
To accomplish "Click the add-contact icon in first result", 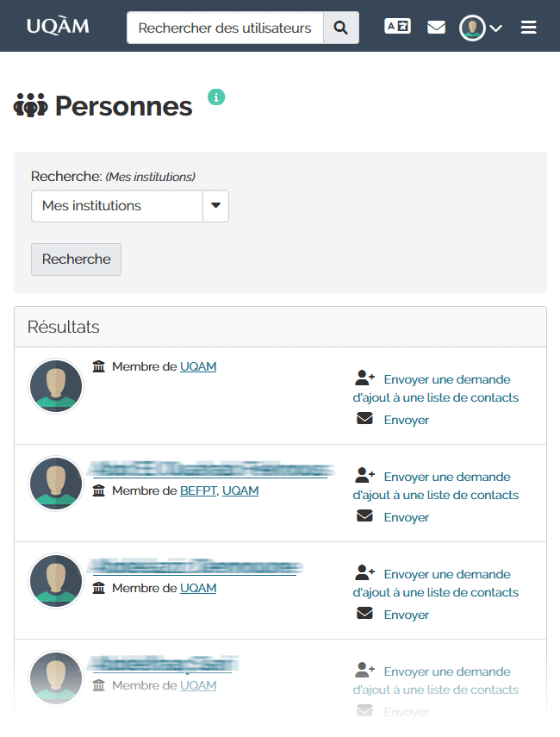I will tap(364, 378).
